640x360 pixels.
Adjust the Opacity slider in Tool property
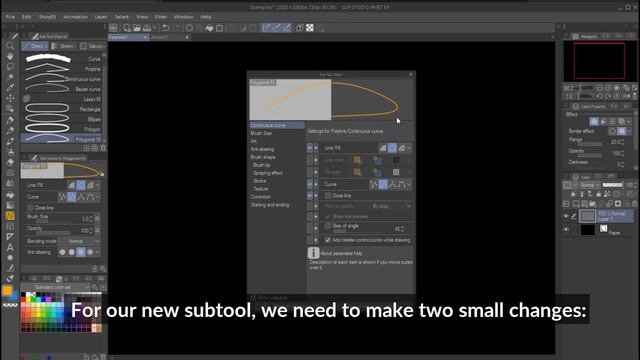point(52,233)
